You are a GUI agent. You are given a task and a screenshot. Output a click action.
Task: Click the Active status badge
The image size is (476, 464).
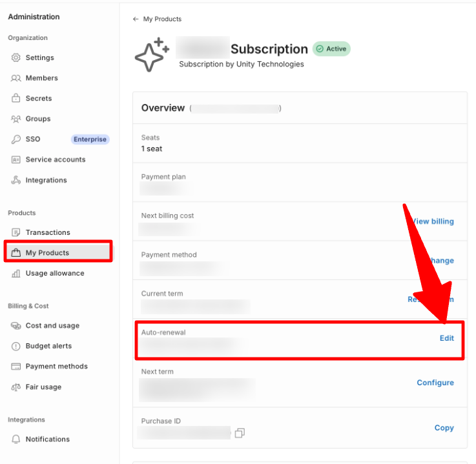coord(331,49)
